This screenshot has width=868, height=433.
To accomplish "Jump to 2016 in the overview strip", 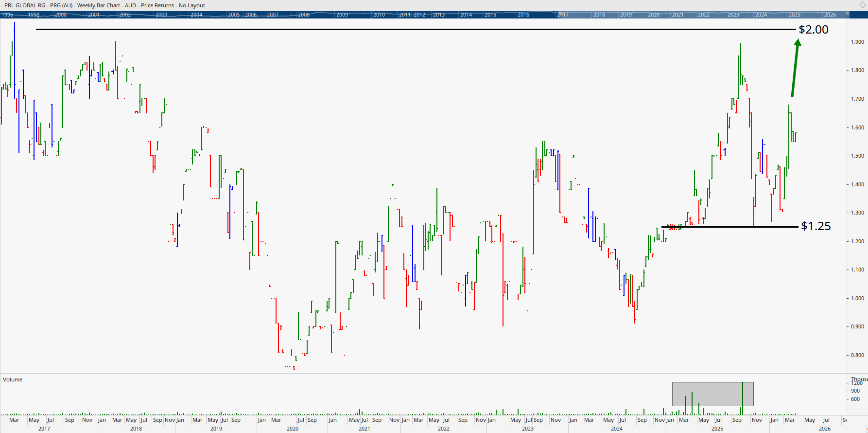I will [x=523, y=15].
